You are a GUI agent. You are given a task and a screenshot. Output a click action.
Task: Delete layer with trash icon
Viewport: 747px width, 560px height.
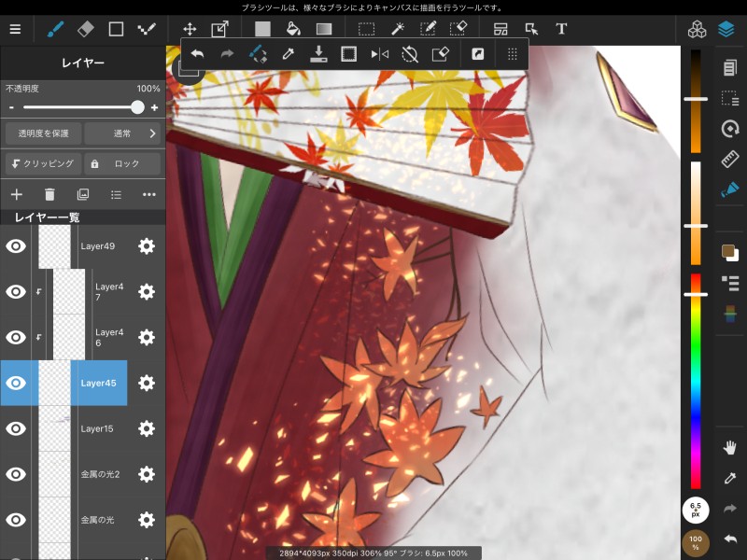click(x=49, y=194)
